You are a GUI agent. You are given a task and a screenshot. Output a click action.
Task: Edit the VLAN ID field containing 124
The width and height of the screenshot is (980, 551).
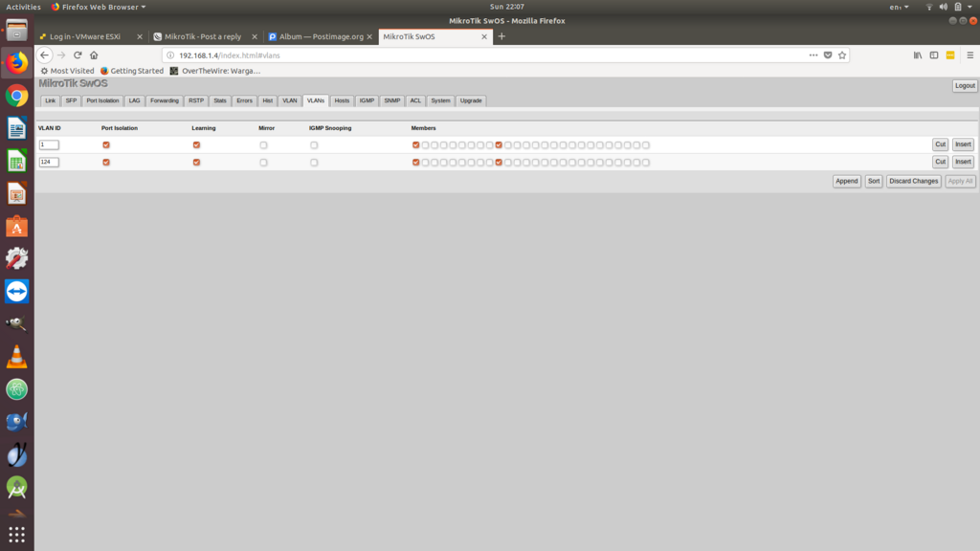click(x=49, y=162)
